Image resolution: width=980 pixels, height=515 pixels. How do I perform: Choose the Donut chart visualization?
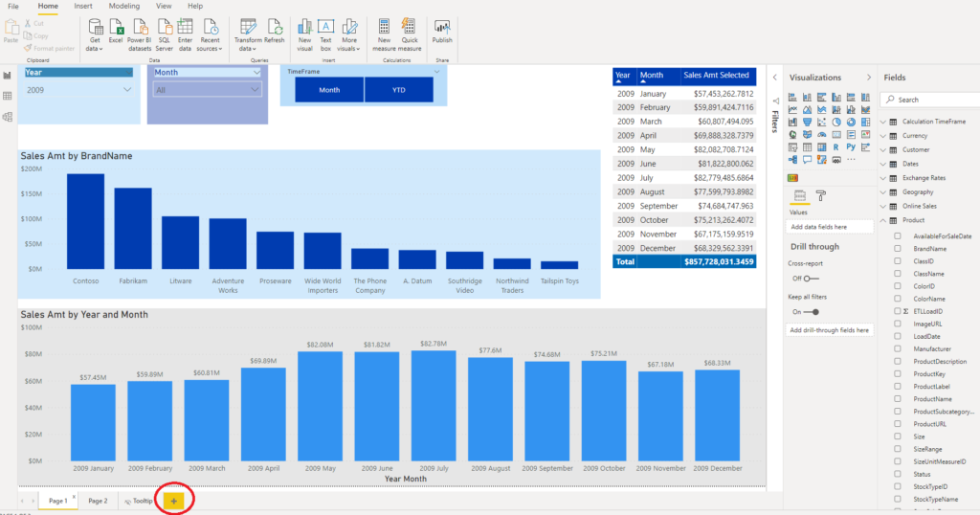coord(851,122)
